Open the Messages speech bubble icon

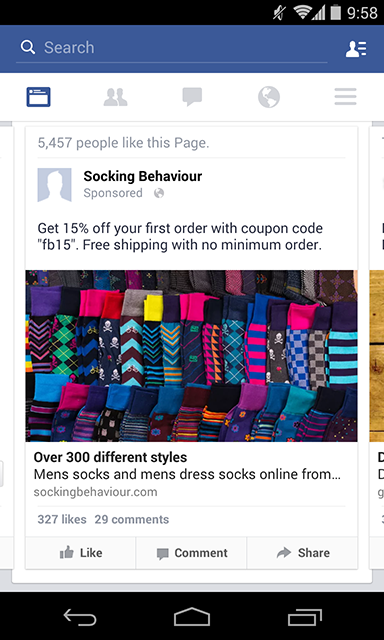click(x=192, y=97)
